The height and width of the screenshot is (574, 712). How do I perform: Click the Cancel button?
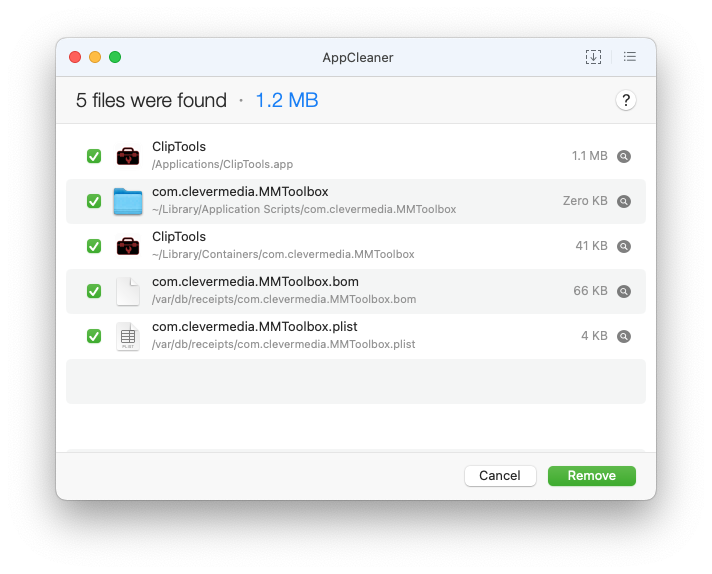[500, 476]
